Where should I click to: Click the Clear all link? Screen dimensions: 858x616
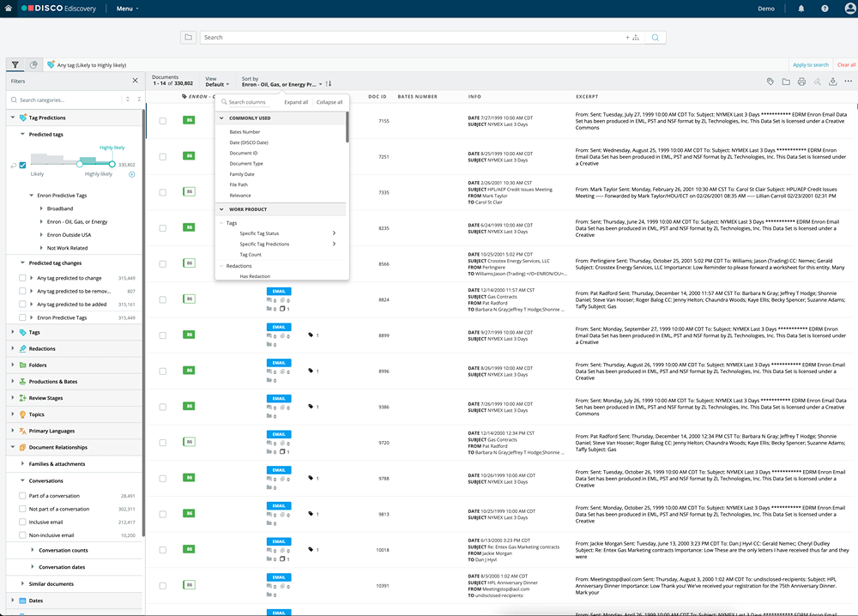tap(846, 64)
